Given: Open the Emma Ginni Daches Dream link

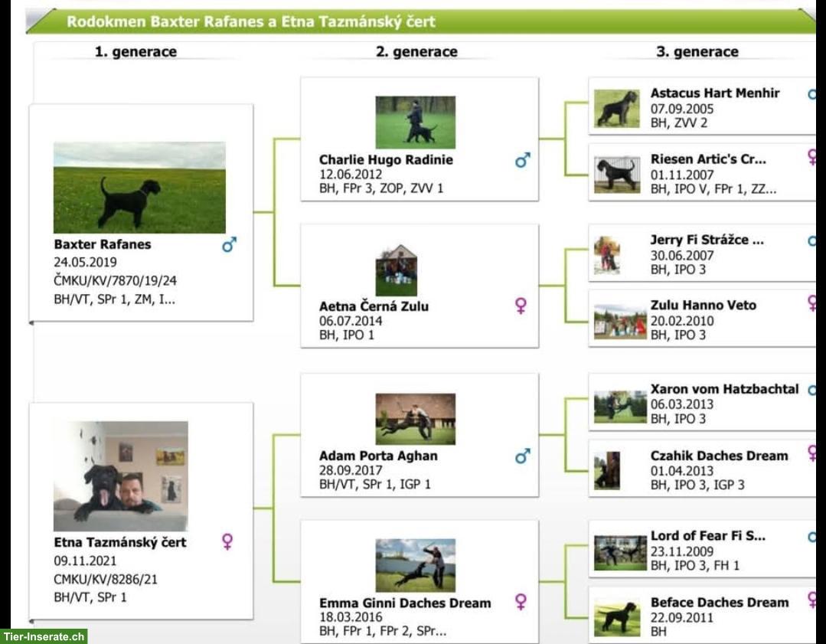Looking at the screenshot, I should point(405,603).
